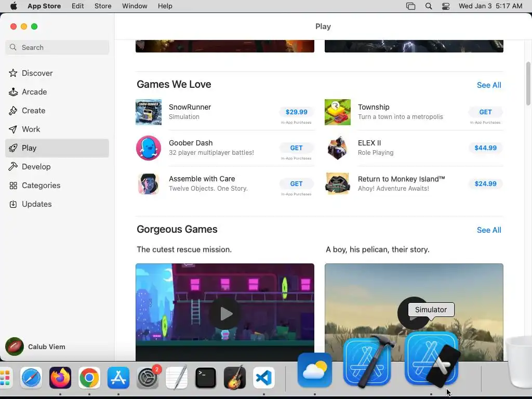Open Terminal from the Dock
532x399 pixels.
click(206, 378)
